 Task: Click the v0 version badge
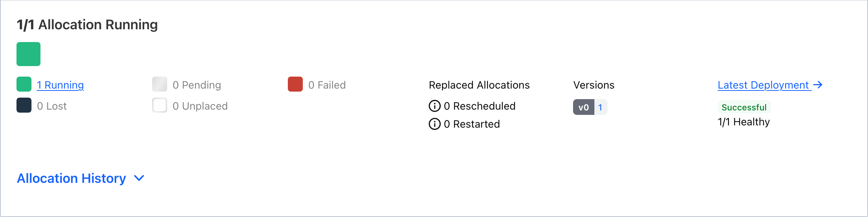click(x=584, y=107)
